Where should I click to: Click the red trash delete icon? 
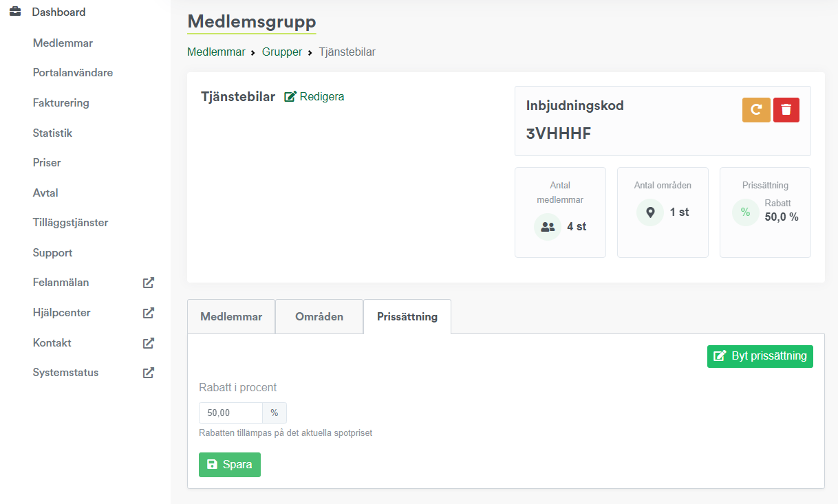coord(786,110)
